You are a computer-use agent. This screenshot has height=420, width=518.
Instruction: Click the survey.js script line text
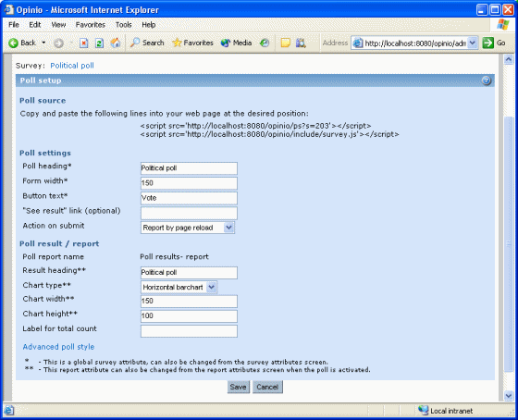(269, 134)
